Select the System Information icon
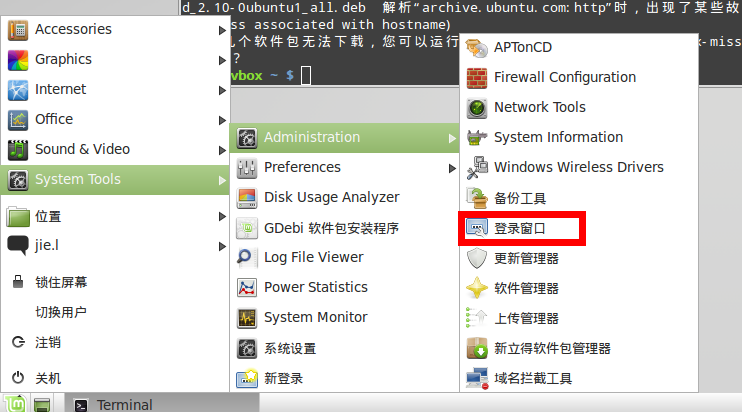The height and width of the screenshot is (412, 742). point(477,137)
